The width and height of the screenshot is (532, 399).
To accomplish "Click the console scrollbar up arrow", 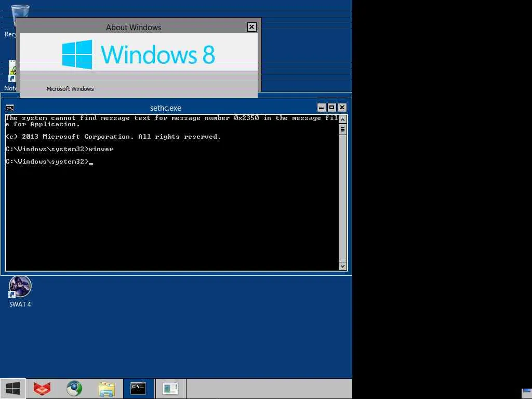I will (343, 119).
